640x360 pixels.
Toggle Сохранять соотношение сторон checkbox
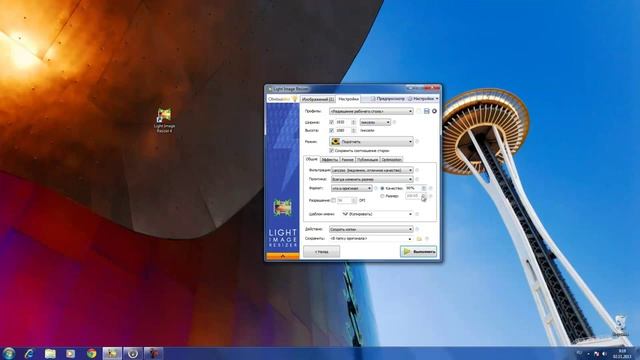331,151
